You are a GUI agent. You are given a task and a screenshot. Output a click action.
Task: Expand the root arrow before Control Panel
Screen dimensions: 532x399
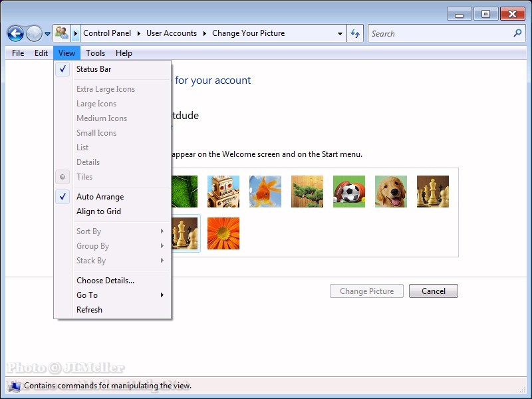[76, 33]
